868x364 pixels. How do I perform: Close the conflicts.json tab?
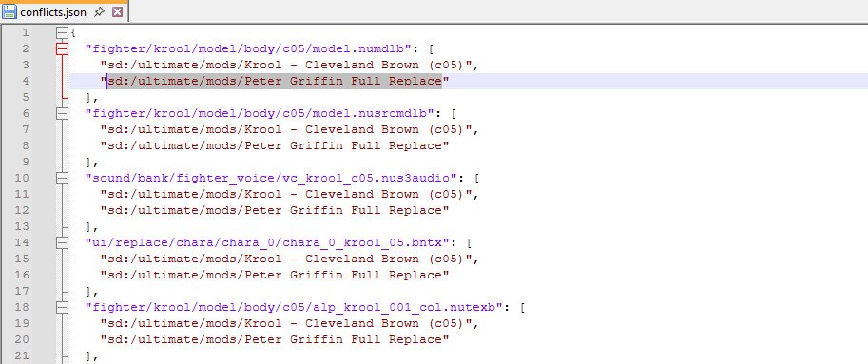(x=117, y=11)
